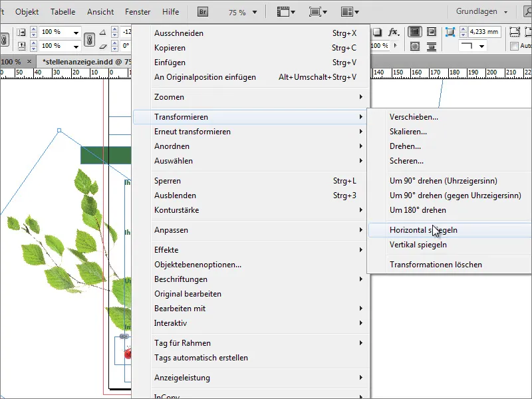Open the Objekt menu
The width and height of the screenshot is (532, 399).
27,12
